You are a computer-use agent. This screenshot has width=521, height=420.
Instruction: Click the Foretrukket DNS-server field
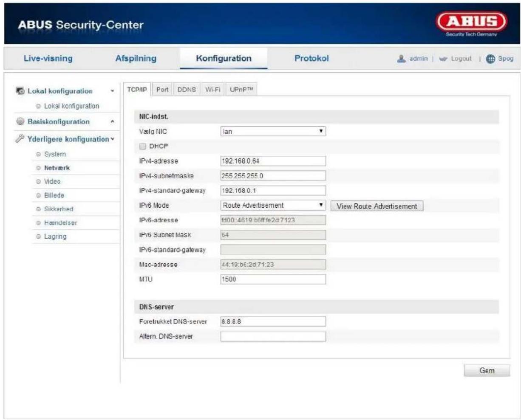pyautogui.click(x=273, y=321)
